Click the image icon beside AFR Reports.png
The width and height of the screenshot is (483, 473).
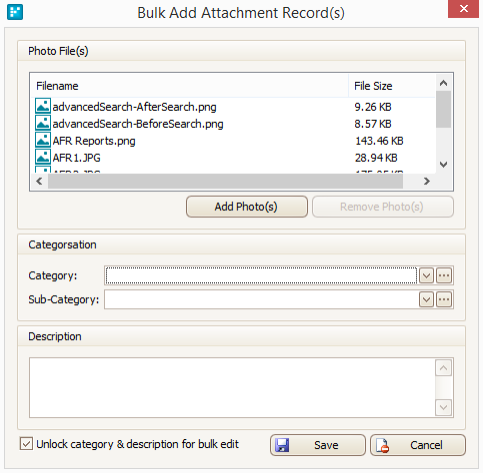click(43, 140)
